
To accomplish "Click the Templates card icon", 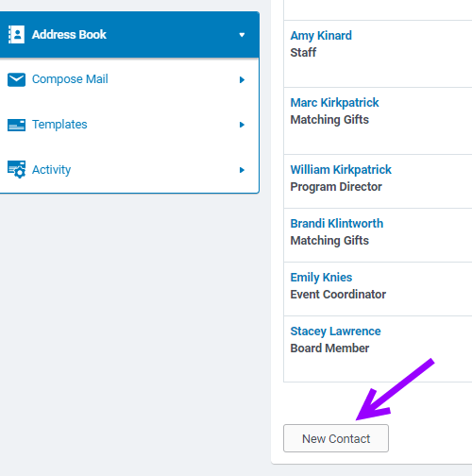I will tap(16, 125).
